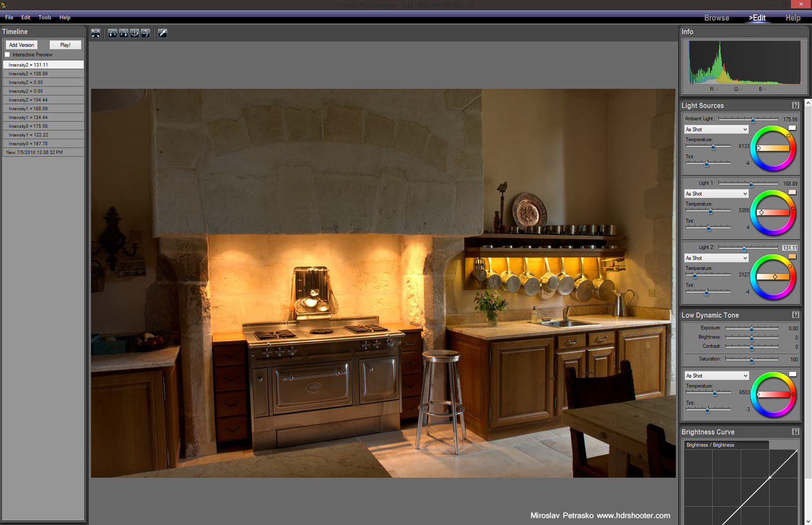Click the Low Dynamic Tone color wheel
Image resolution: width=812 pixels, height=525 pixels.
tap(773, 394)
